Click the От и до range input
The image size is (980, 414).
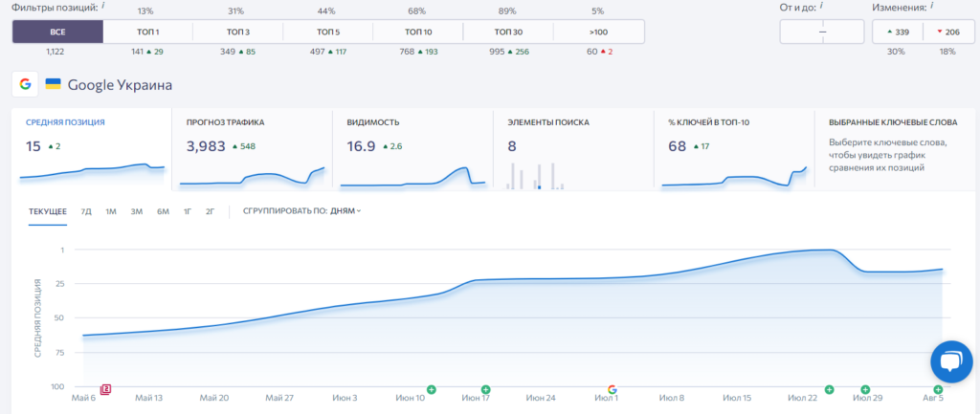click(x=822, y=32)
